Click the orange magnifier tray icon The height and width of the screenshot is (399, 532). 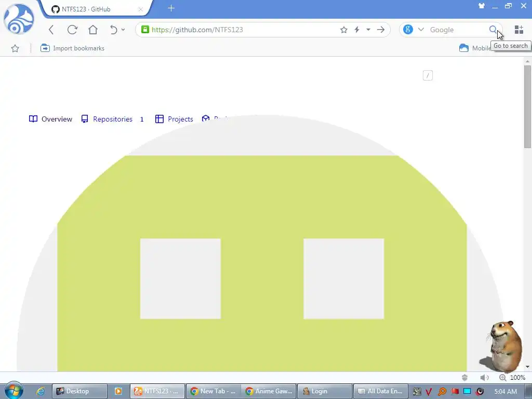point(442,392)
